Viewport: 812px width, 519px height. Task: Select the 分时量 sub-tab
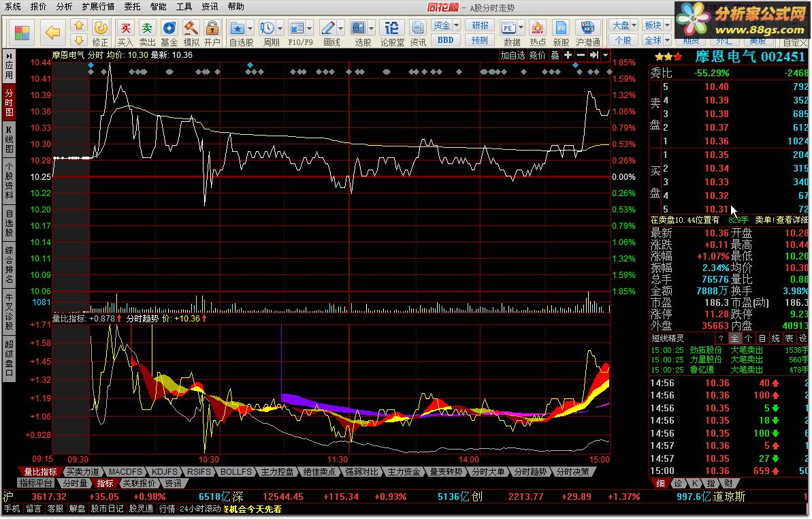coord(75,484)
